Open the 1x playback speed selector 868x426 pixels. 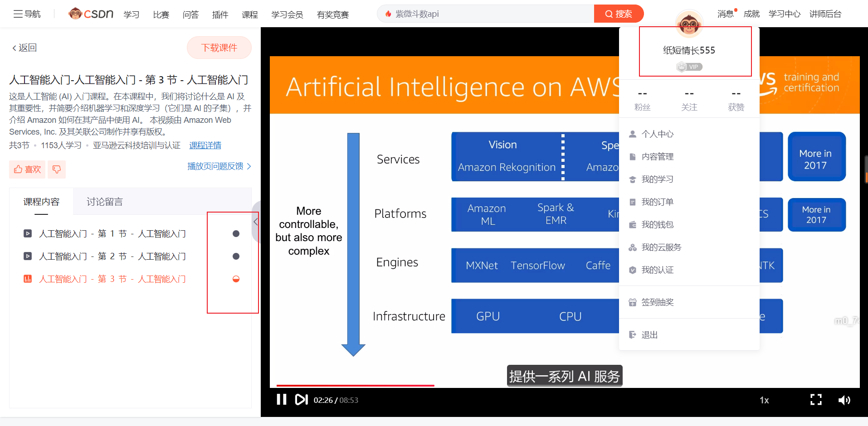[x=764, y=400]
